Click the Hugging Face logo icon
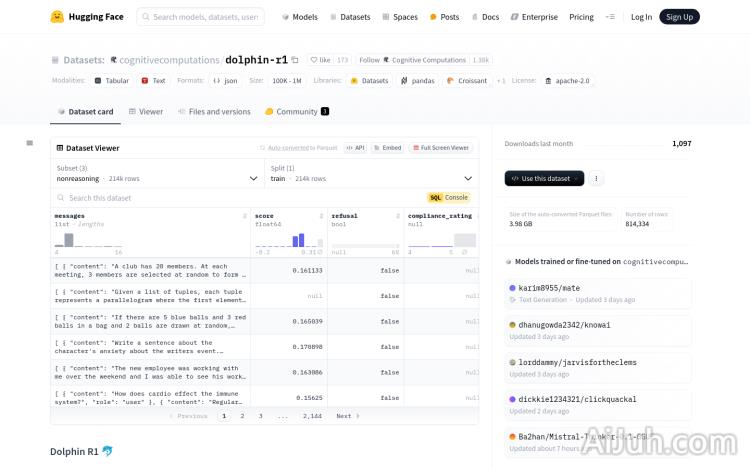Screen dimensions: 750x468 (57, 17)
